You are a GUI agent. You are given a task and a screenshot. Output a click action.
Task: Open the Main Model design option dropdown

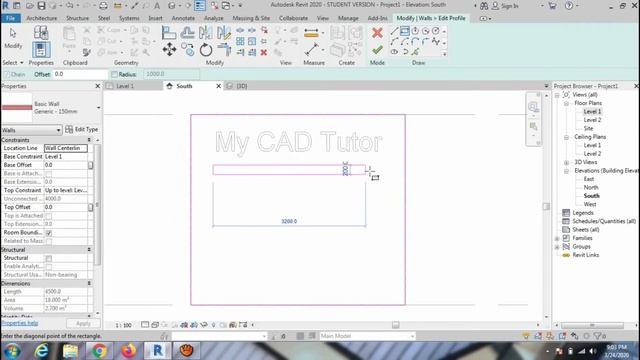tap(367, 336)
